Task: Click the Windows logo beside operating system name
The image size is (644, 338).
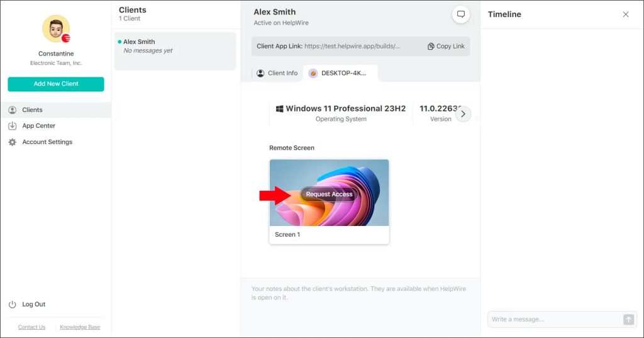Action: pos(279,108)
